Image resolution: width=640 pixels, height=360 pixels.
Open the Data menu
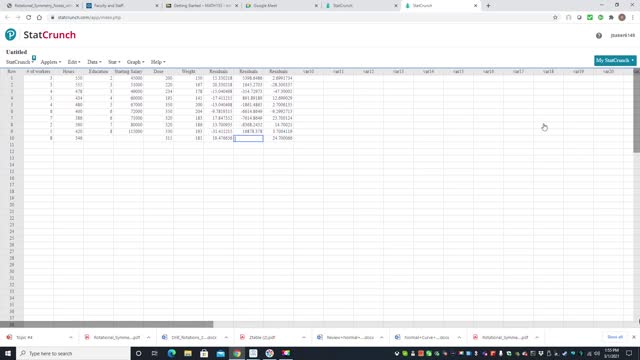coord(94,62)
